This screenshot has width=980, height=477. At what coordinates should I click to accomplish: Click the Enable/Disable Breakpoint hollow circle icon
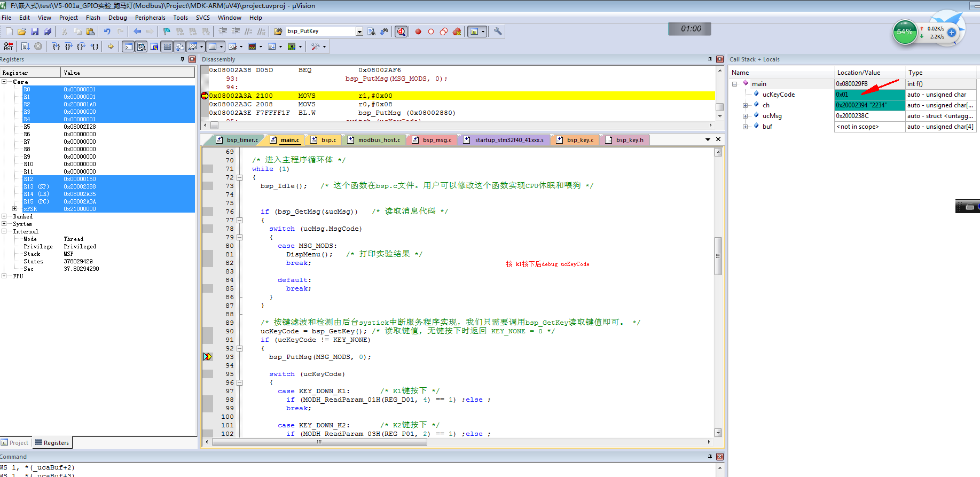(x=431, y=32)
